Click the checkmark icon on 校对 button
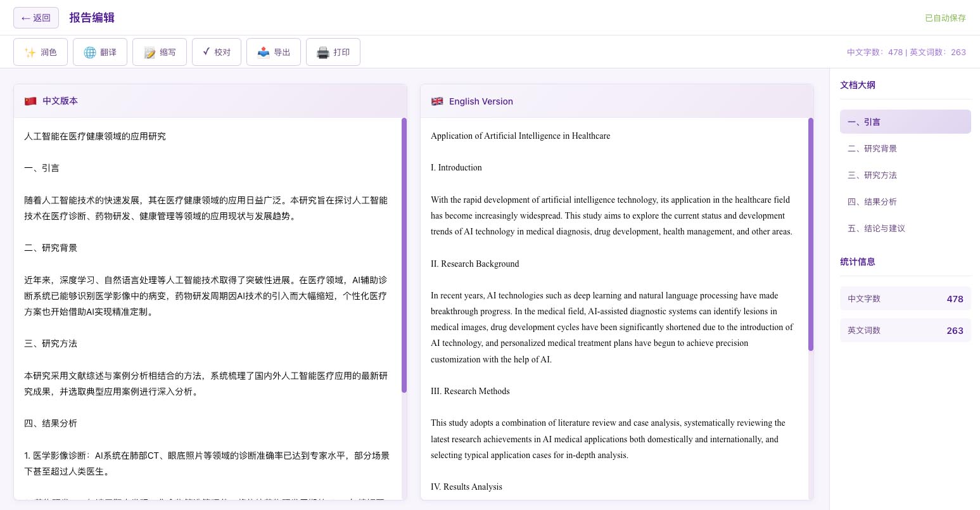Viewport: 980px width, 510px height. pos(207,52)
